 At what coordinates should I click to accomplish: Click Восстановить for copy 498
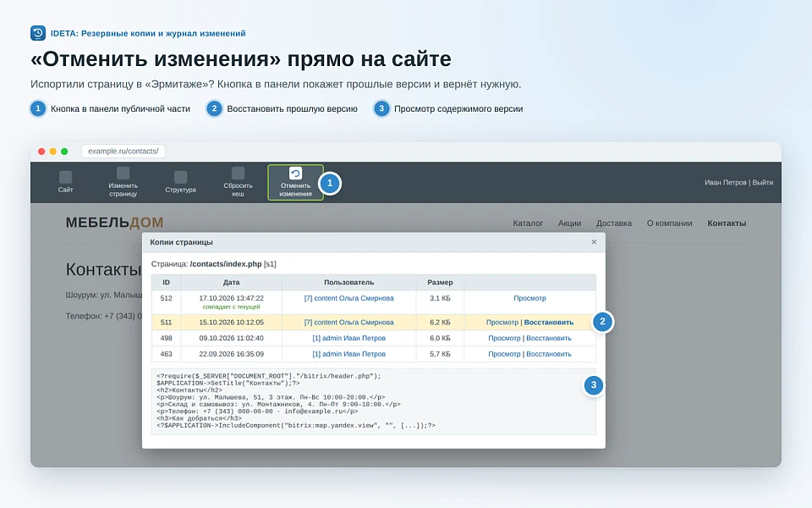(549, 338)
